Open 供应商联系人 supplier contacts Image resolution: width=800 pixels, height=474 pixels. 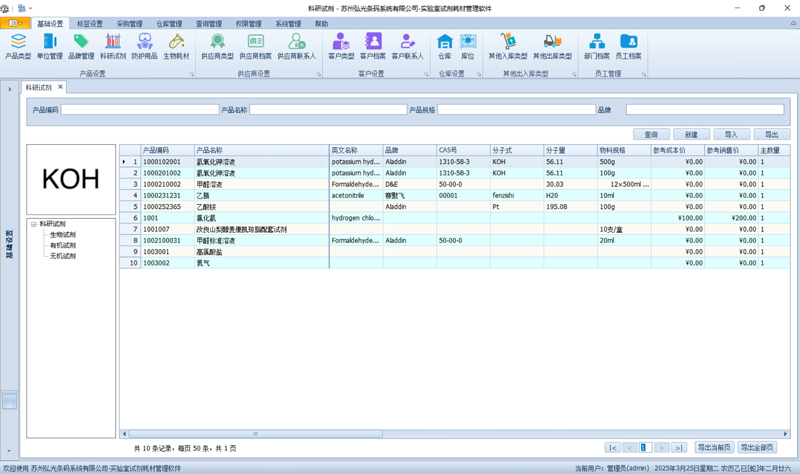click(296, 46)
